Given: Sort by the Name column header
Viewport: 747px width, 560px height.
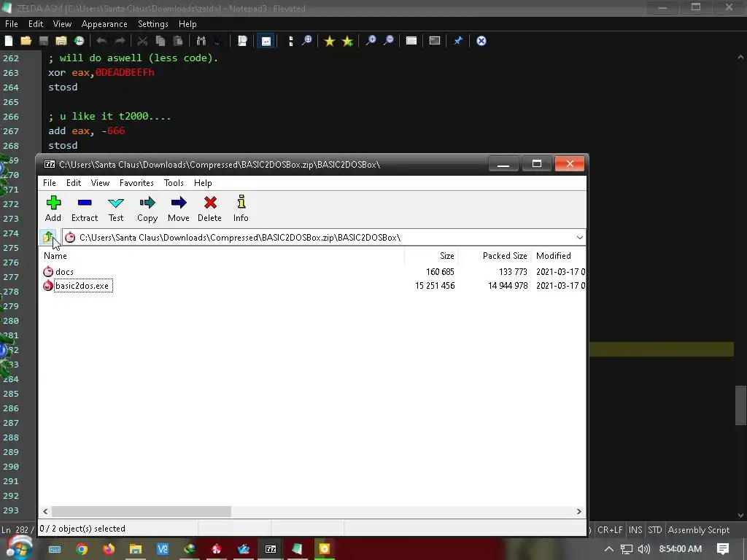Looking at the screenshot, I should click(x=222, y=256).
